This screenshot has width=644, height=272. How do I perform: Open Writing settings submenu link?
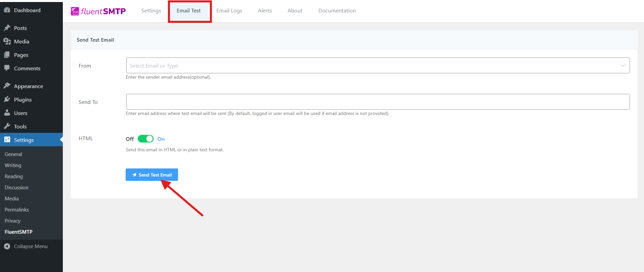(x=13, y=165)
